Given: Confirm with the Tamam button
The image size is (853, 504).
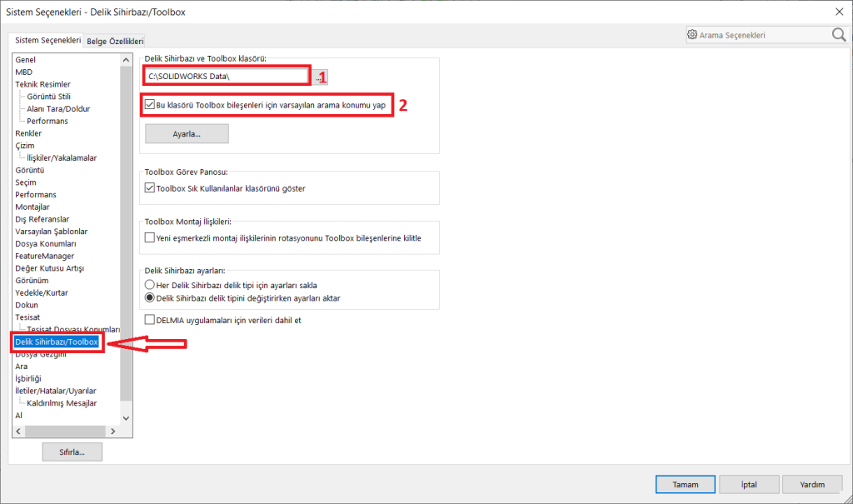Looking at the screenshot, I should tap(684, 484).
